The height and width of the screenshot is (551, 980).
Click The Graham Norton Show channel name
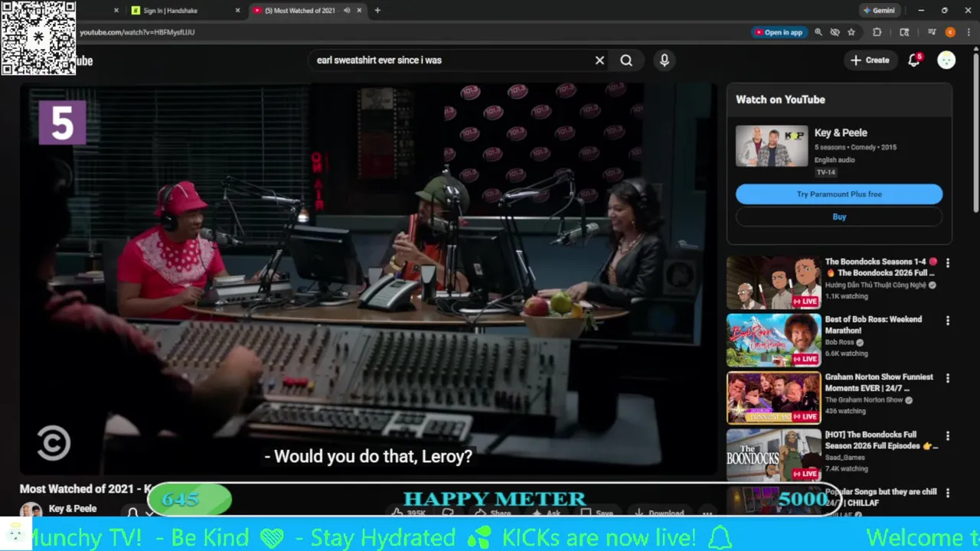pos(864,400)
